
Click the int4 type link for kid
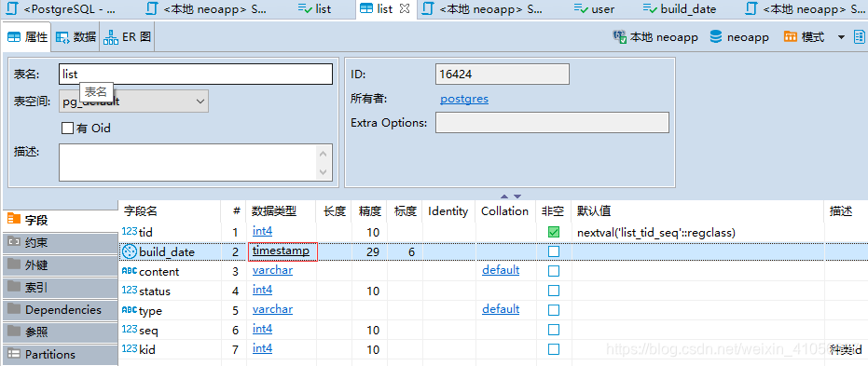(262, 347)
